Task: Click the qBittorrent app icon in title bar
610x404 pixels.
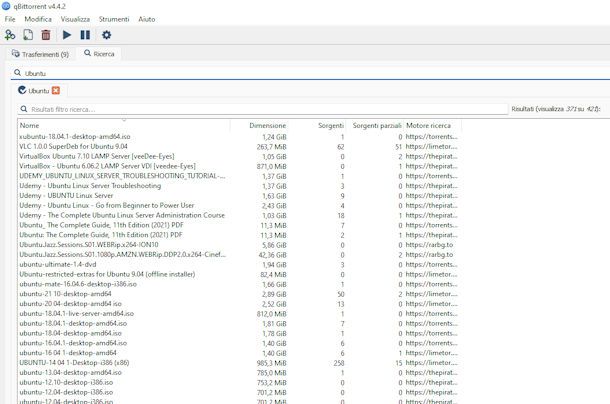Action: coord(6,6)
